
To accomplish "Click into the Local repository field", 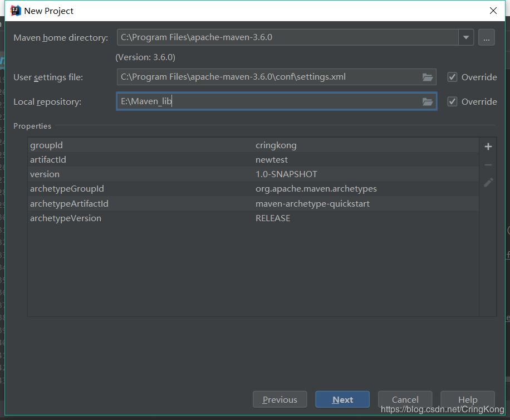I will 267,102.
